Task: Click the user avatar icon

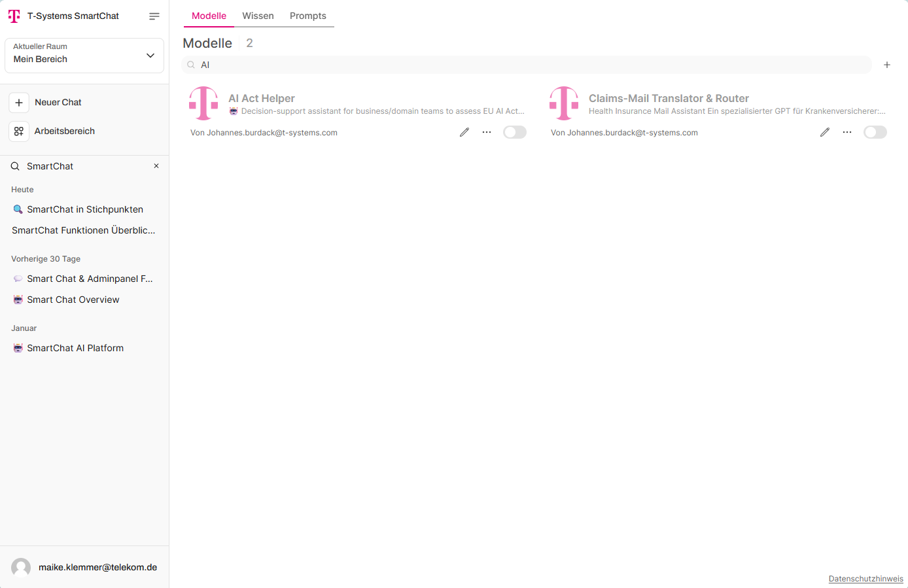Action: pyautogui.click(x=21, y=567)
